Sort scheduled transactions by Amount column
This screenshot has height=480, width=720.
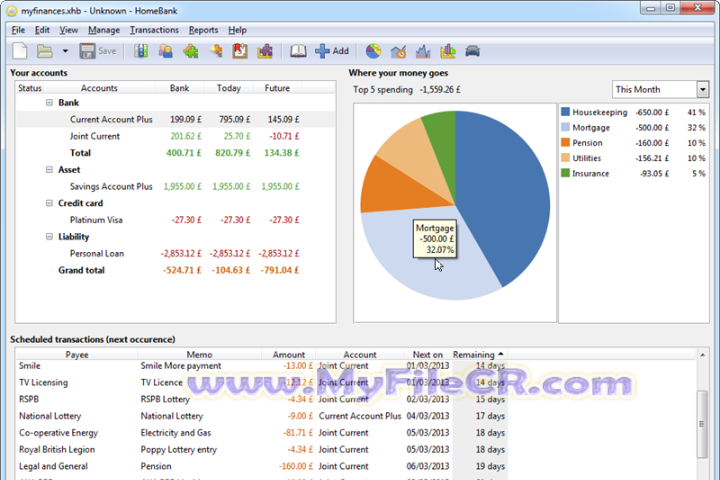pos(288,355)
